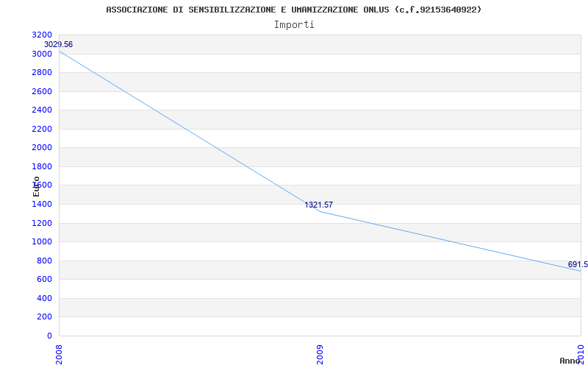Click the Anno x-axis title
Viewport: 588px width, 368px height.
[570, 361]
